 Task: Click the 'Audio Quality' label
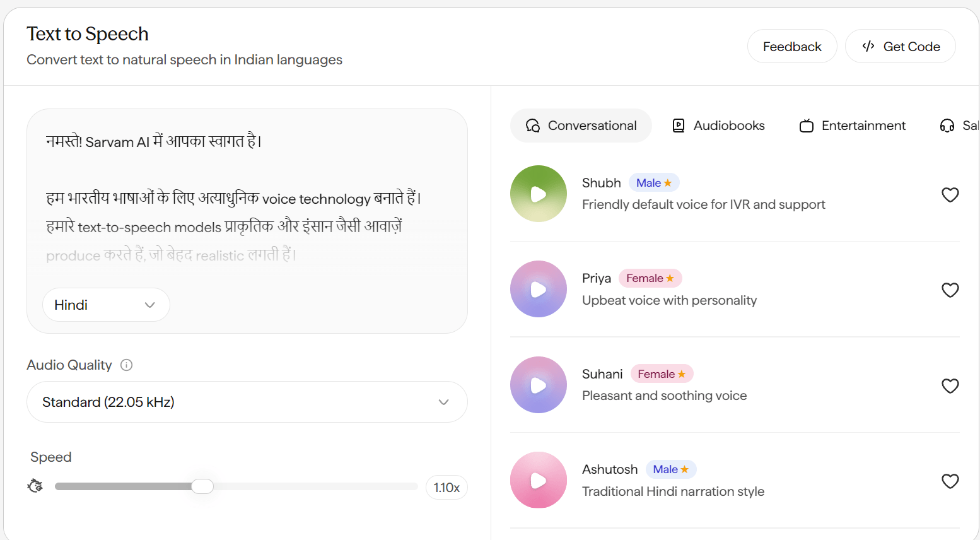69,365
